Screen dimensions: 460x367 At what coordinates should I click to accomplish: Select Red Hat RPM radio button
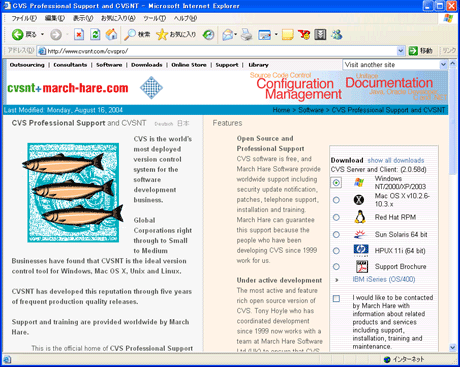336,217
